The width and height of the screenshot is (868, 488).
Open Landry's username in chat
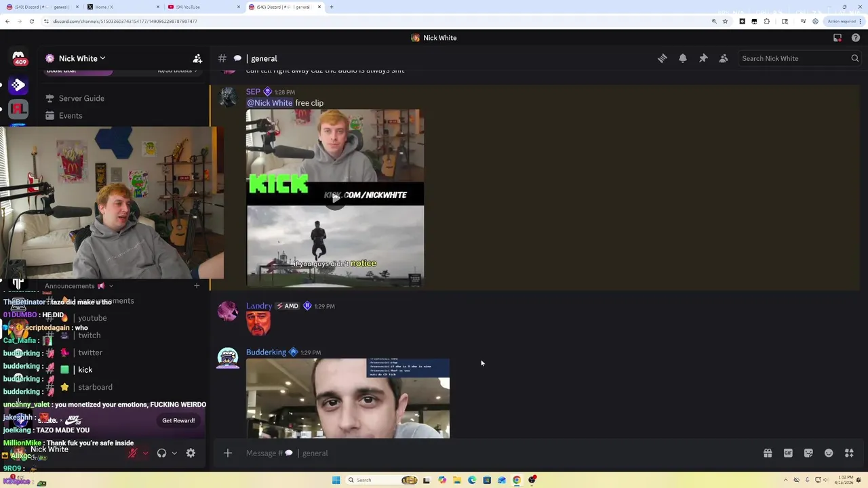pos(259,306)
